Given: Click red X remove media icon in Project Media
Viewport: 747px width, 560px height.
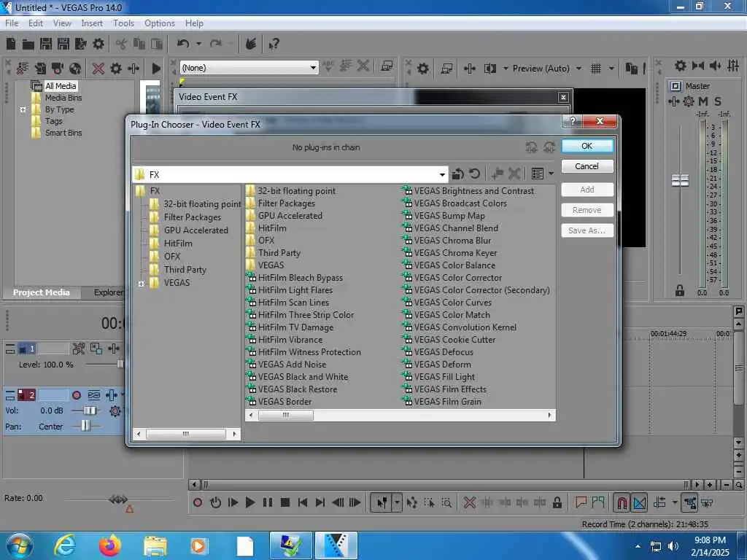Looking at the screenshot, I should [x=98, y=68].
